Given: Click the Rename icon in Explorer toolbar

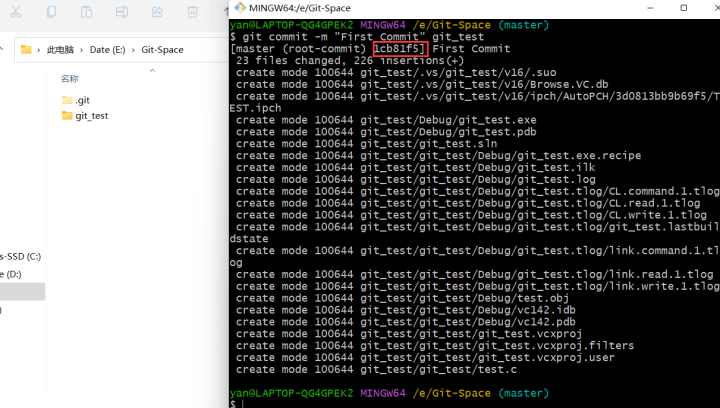Looking at the screenshot, I should click(122, 11).
